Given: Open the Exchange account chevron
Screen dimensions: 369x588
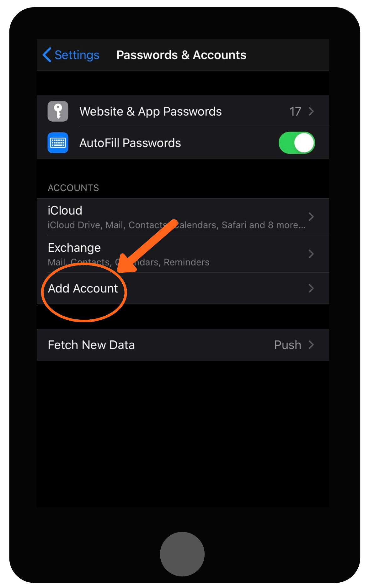Looking at the screenshot, I should pos(311,254).
